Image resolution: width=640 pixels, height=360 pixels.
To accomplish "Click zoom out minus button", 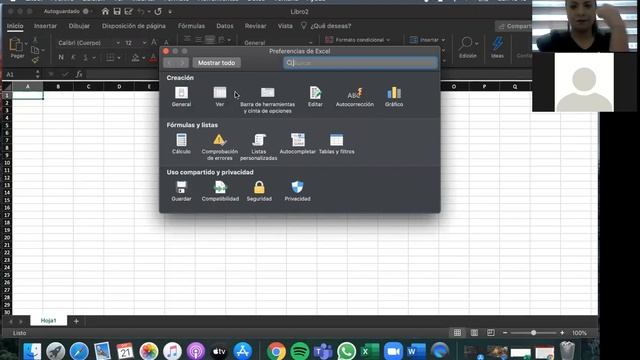I will coord(505,333).
